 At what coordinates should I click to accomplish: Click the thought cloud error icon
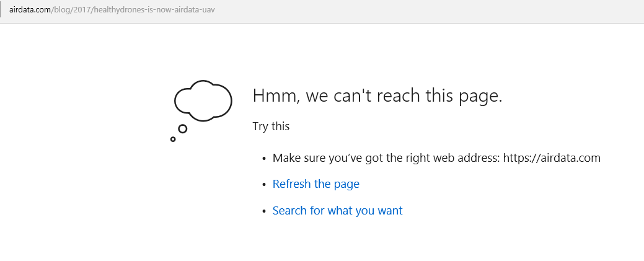coord(203,100)
